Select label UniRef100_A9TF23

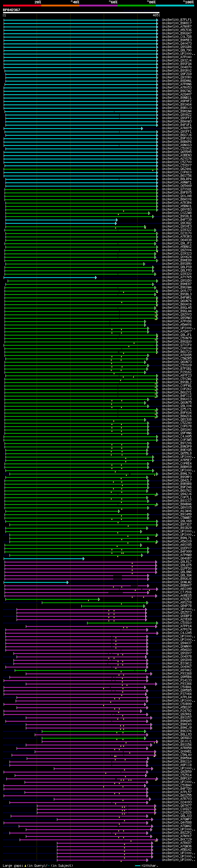coord(176,375)
